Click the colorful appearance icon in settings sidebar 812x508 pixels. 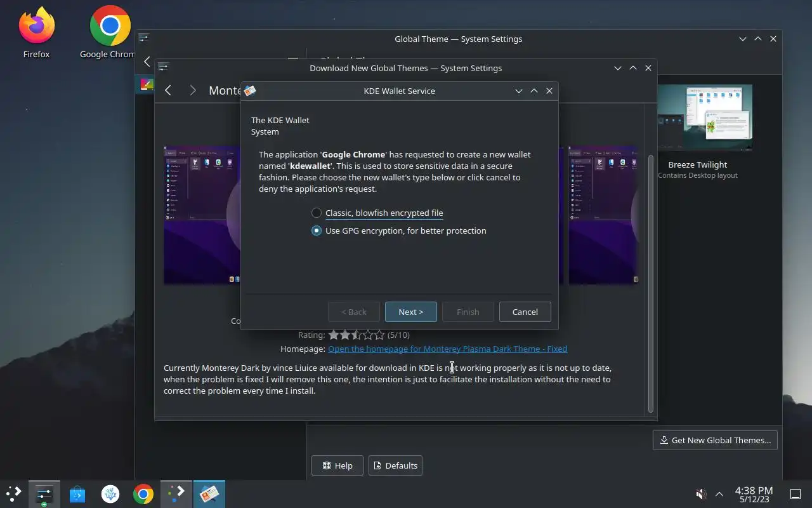tap(146, 84)
